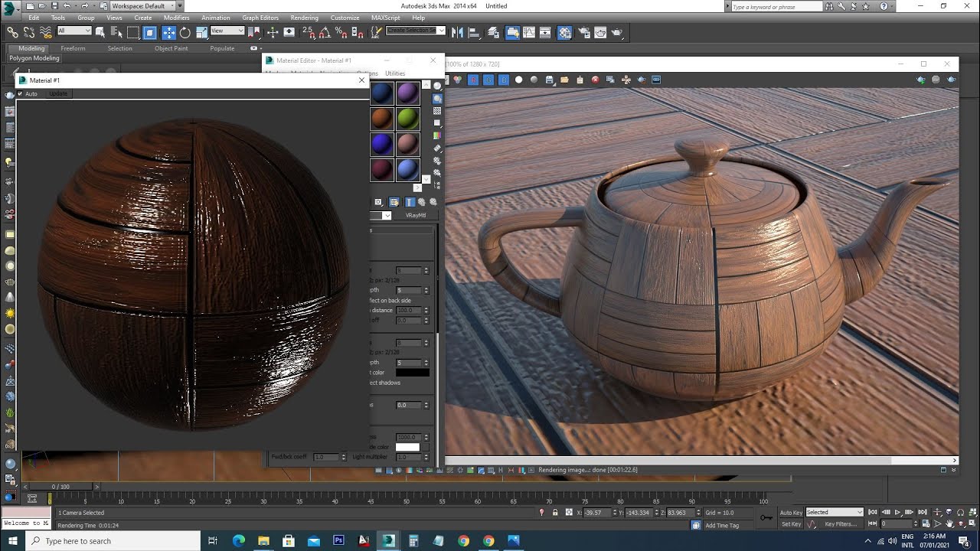
Task: Open the Workspace: Default dropdown
Action: tap(143, 6)
